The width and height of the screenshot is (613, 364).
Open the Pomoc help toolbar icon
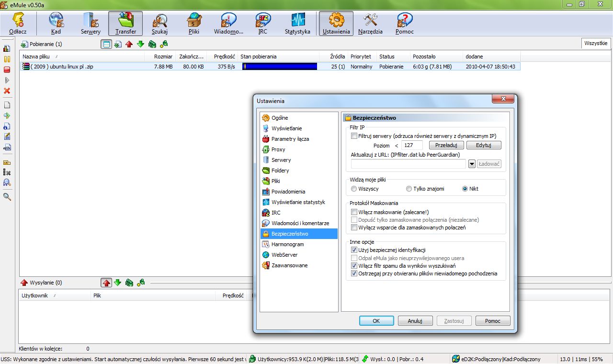point(404,23)
